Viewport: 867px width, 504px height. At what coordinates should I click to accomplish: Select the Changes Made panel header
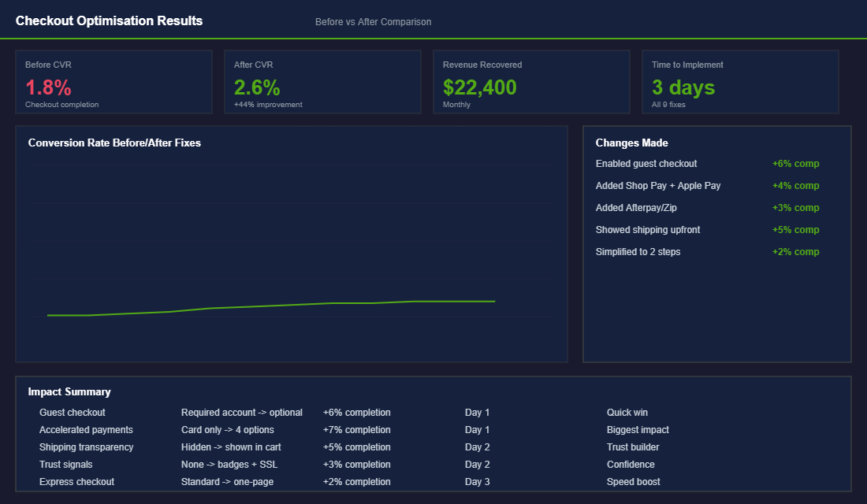point(633,143)
